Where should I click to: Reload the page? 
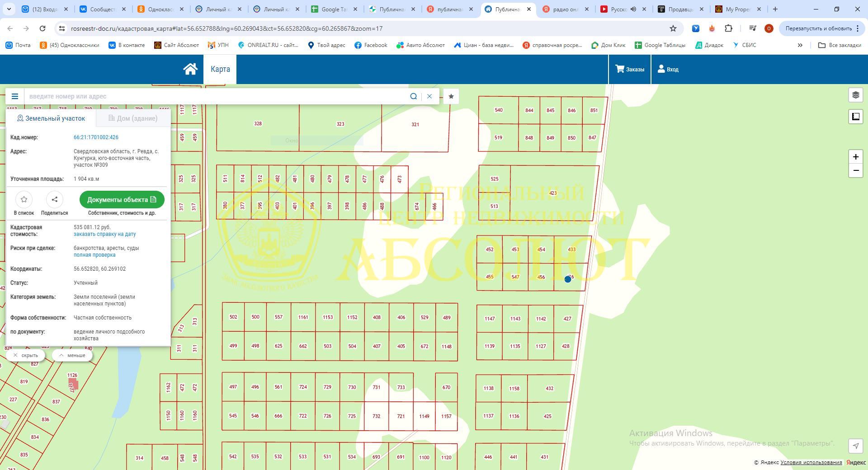42,28
